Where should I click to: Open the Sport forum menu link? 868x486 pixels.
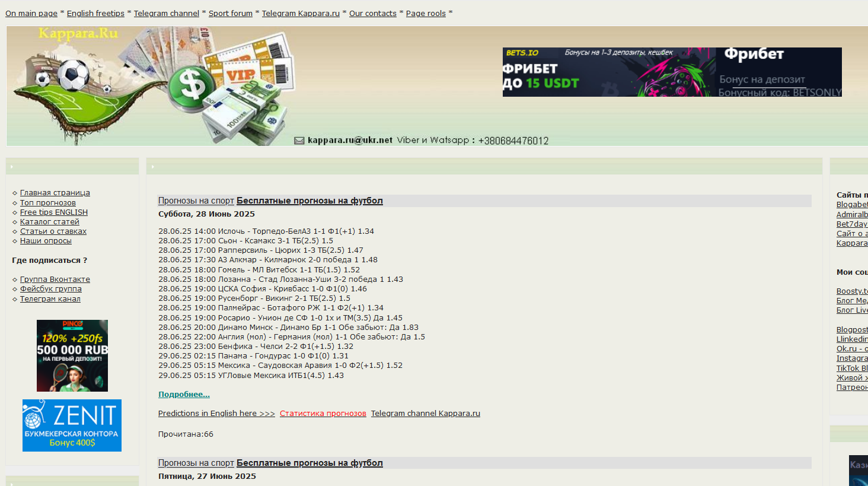click(230, 14)
